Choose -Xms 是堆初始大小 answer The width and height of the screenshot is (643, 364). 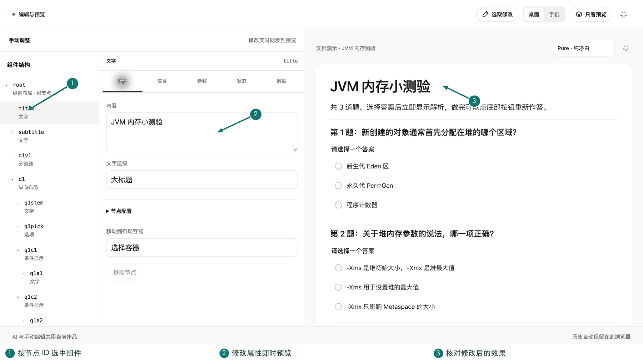click(338, 268)
